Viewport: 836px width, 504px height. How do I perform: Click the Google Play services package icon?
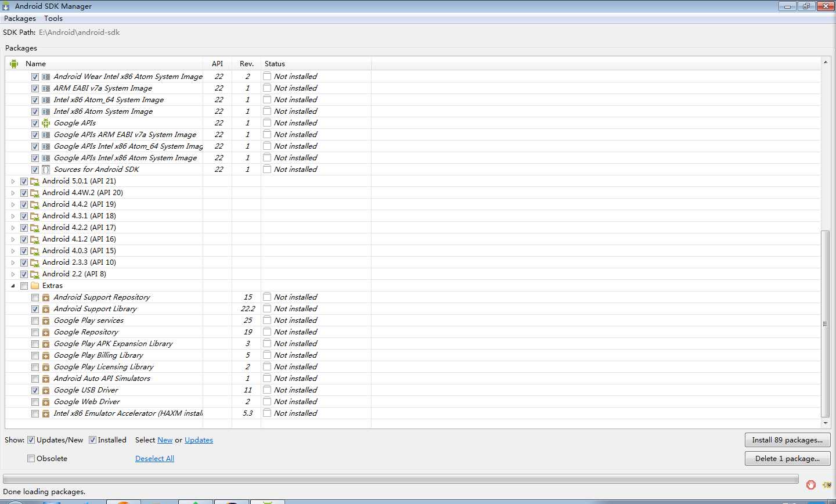pos(46,321)
